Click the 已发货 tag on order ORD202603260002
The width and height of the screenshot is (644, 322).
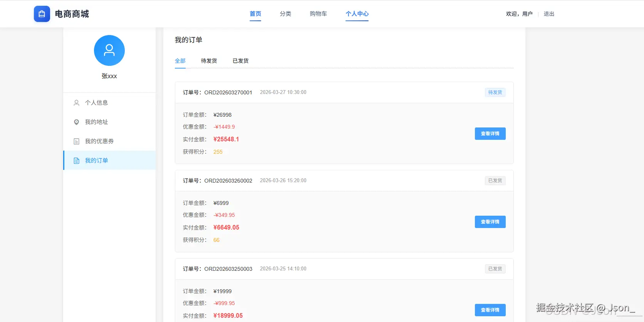[x=495, y=181]
